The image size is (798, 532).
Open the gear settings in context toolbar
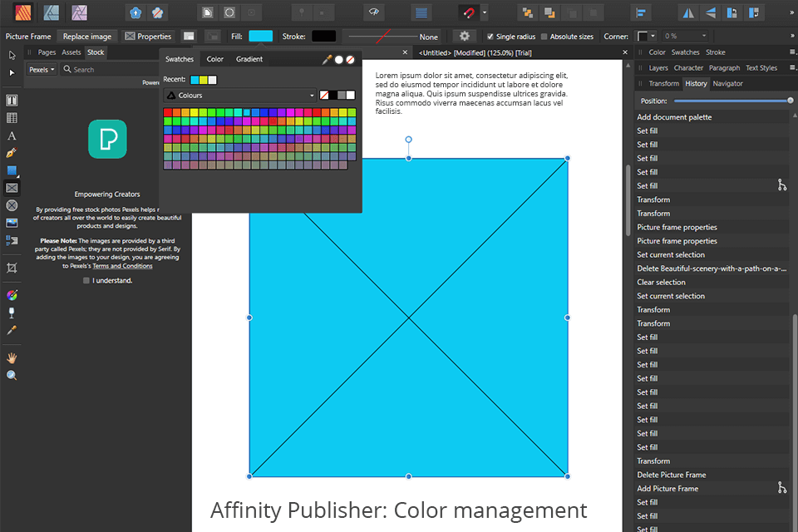(x=465, y=36)
